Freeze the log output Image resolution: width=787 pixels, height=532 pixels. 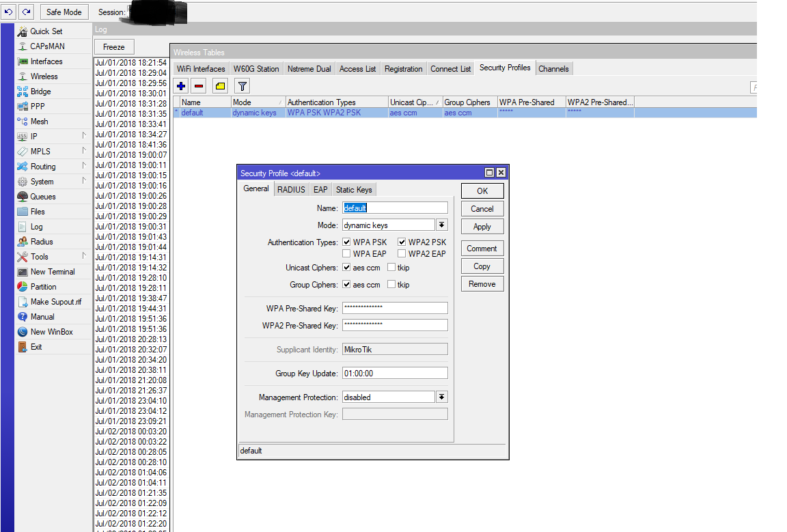point(113,46)
